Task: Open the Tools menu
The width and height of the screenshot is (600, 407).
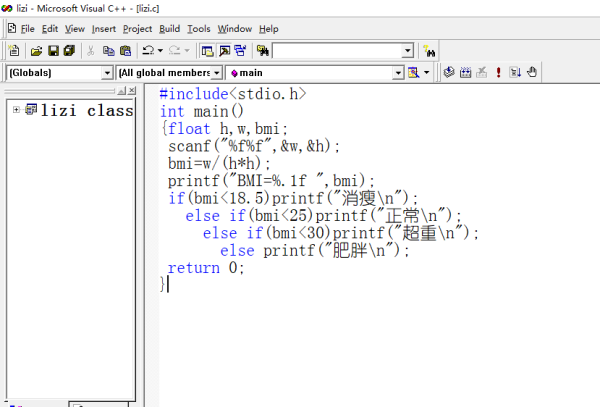Action: coord(199,29)
